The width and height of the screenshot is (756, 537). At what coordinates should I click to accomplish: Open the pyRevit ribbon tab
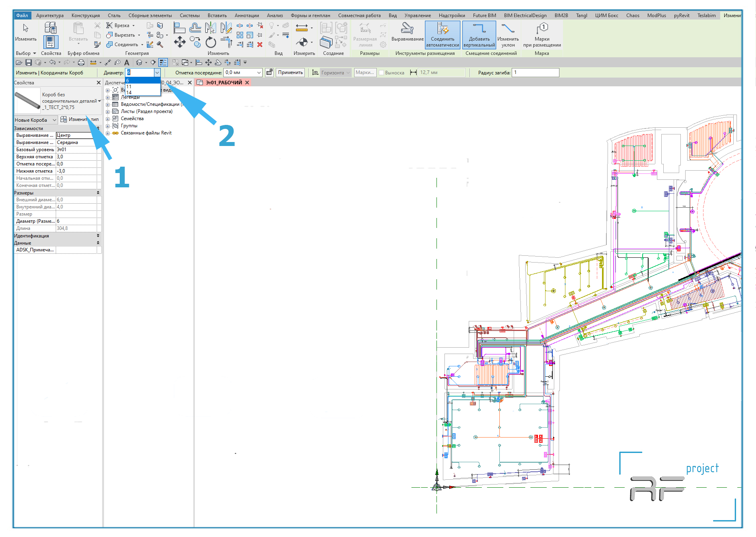click(x=682, y=16)
